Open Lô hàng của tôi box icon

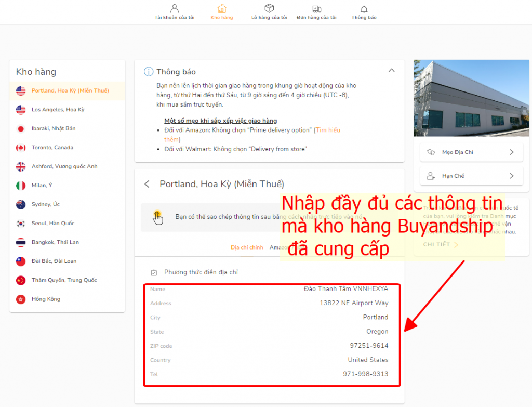[x=269, y=8]
